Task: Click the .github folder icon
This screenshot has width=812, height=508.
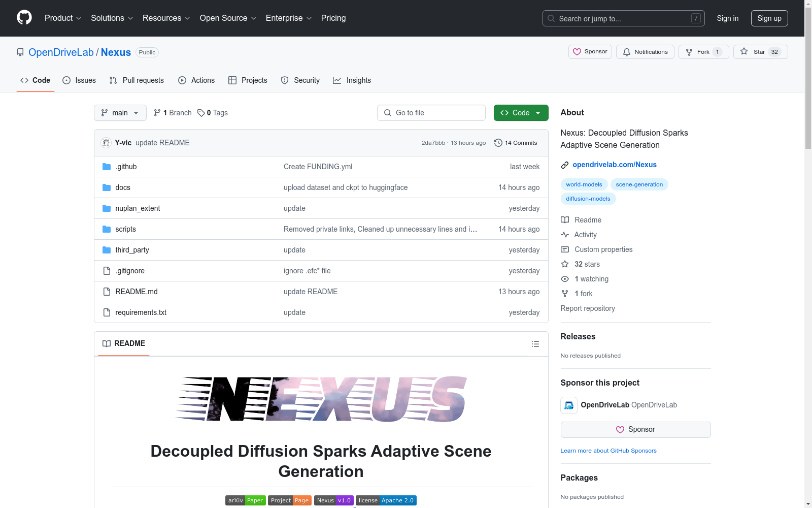Action: [x=107, y=167]
